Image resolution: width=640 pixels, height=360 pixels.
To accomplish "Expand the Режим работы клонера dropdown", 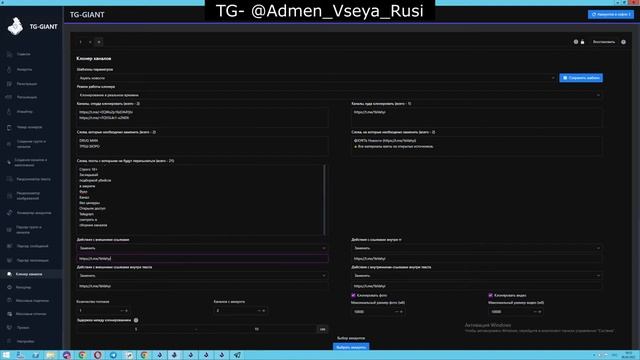I will [x=339, y=95].
